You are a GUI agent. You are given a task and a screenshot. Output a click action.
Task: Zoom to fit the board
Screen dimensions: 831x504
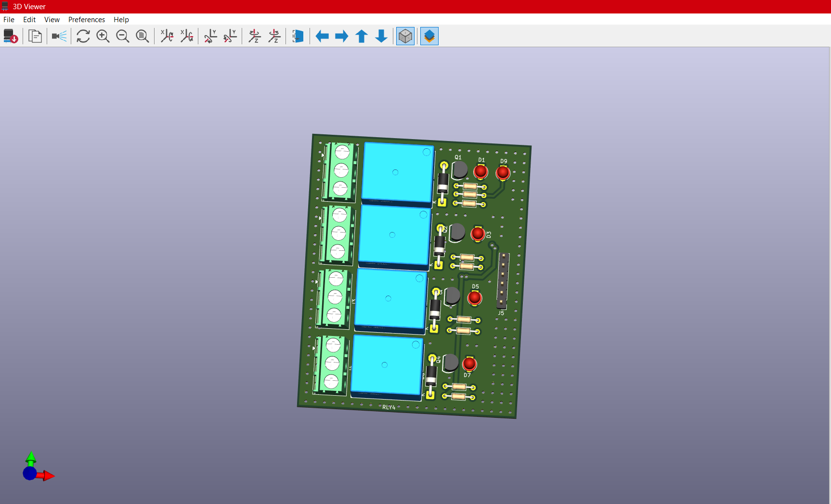[x=143, y=36]
